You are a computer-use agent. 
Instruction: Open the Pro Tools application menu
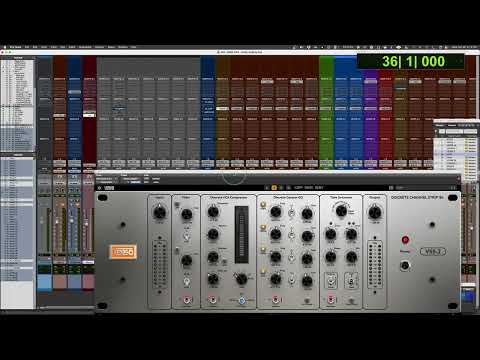(16, 47)
